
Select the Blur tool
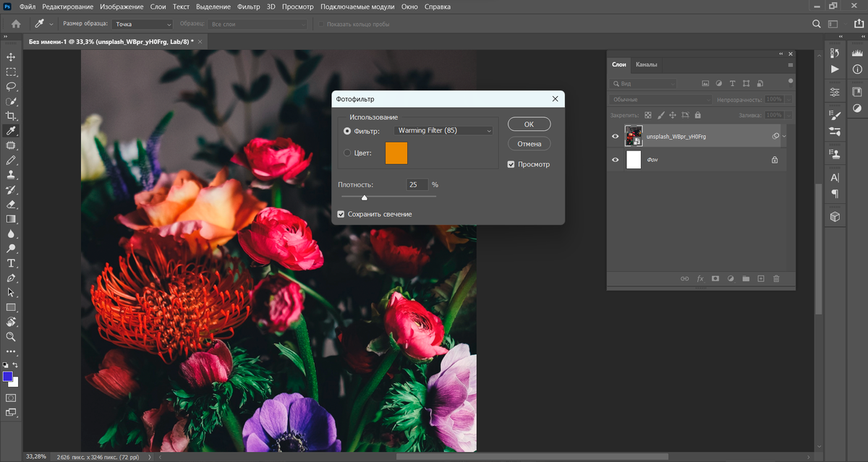tap(11, 234)
